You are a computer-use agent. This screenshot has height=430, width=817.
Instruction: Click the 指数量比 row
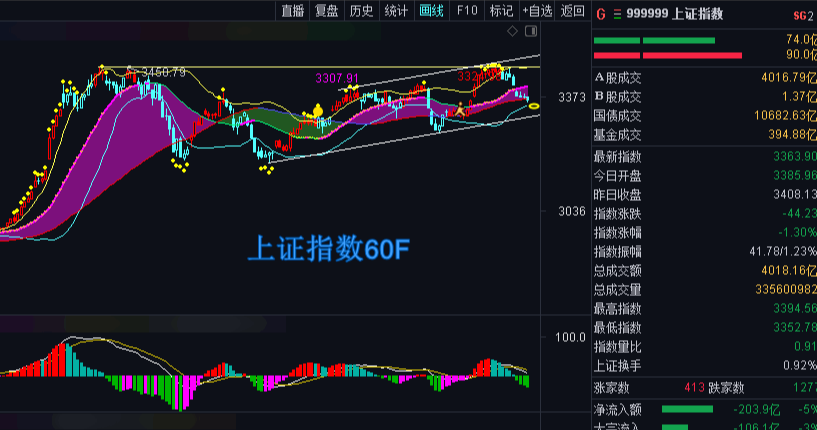[x=704, y=347]
